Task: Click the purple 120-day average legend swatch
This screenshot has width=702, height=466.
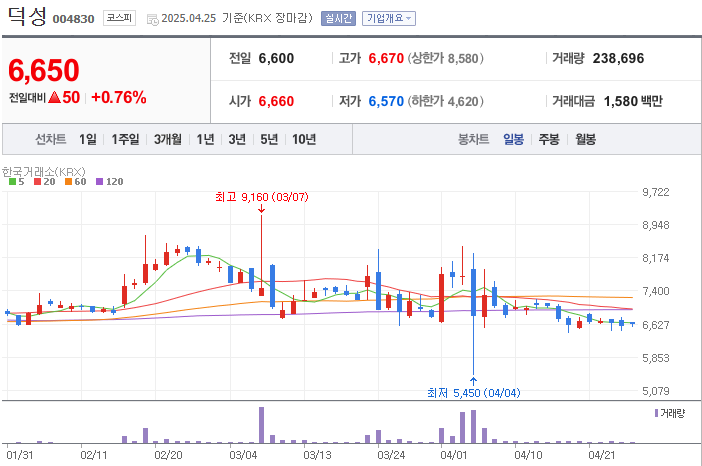Action: [x=99, y=181]
